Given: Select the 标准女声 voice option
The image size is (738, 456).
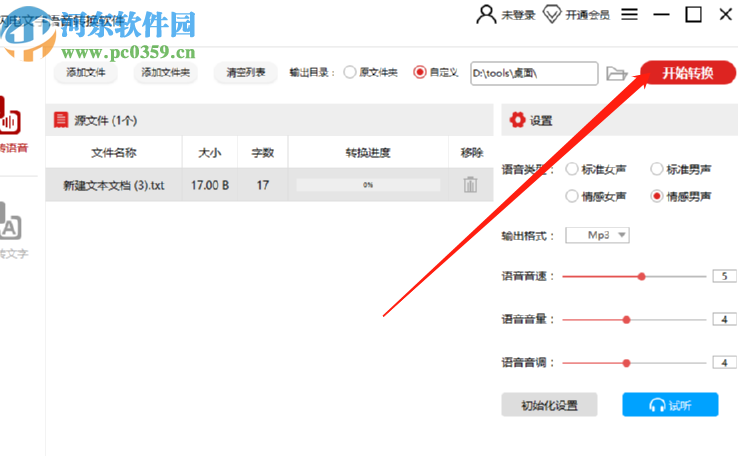Looking at the screenshot, I should point(571,169).
